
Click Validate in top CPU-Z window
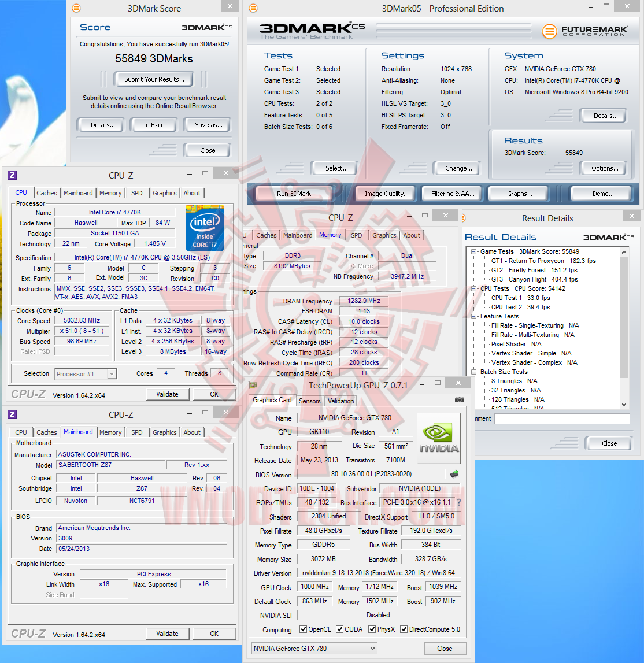click(x=168, y=394)
